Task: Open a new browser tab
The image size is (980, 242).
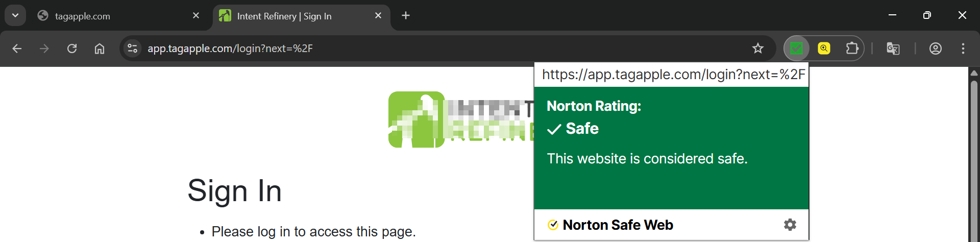Action: [x=406, y=16]
